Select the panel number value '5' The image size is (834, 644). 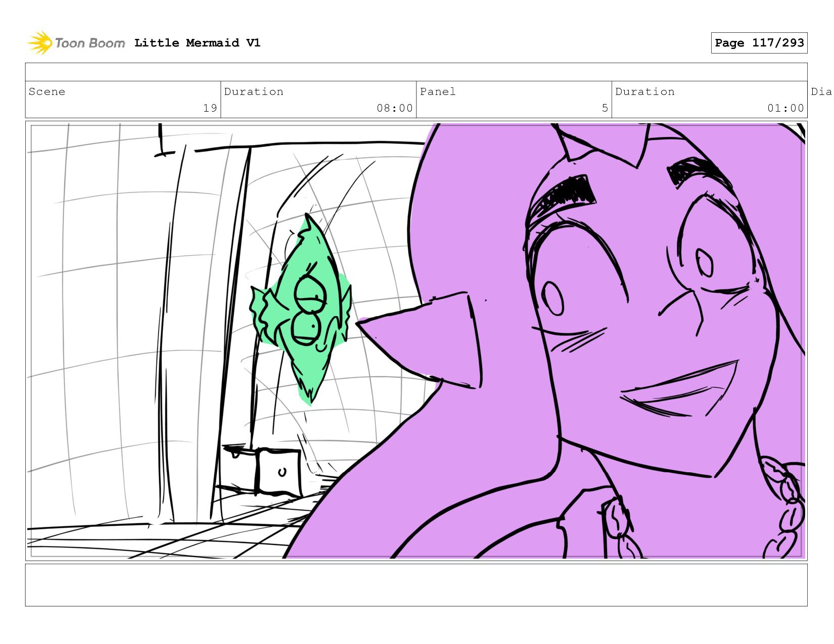point(605,108)
